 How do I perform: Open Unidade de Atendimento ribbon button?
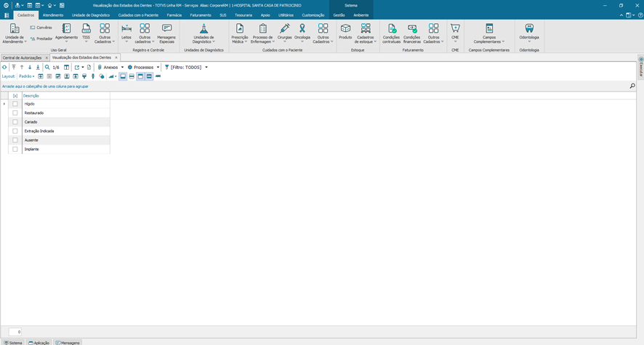15,33
